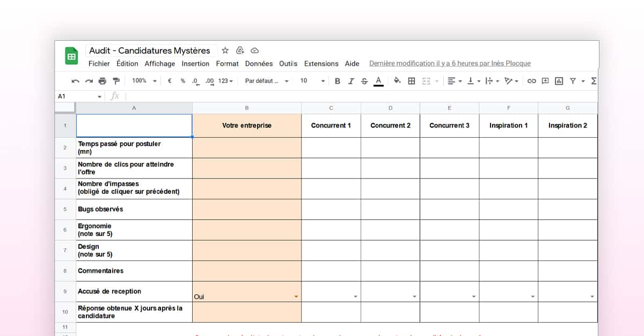644x336 pixels.
Task: Open the Aide menu
Action: pyautogui.click(x=352, y=63)
